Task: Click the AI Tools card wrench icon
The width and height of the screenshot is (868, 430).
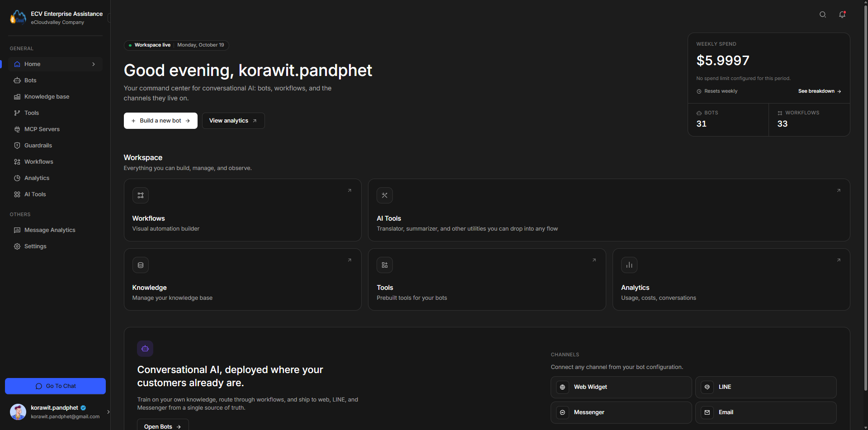Action: (385, 195)
